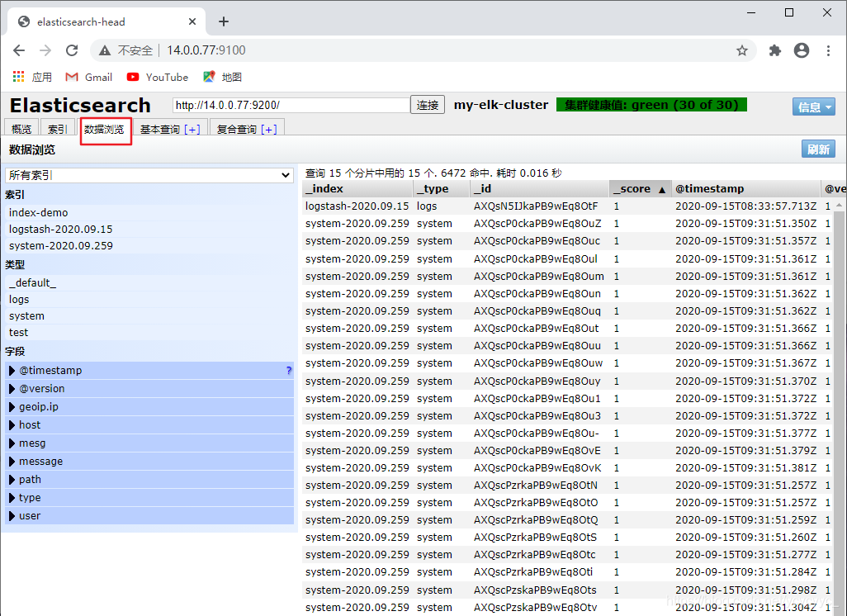Click the not-secure warning triangle icon
This screenshot has height=616, width=847.
[x=105, y=50]
